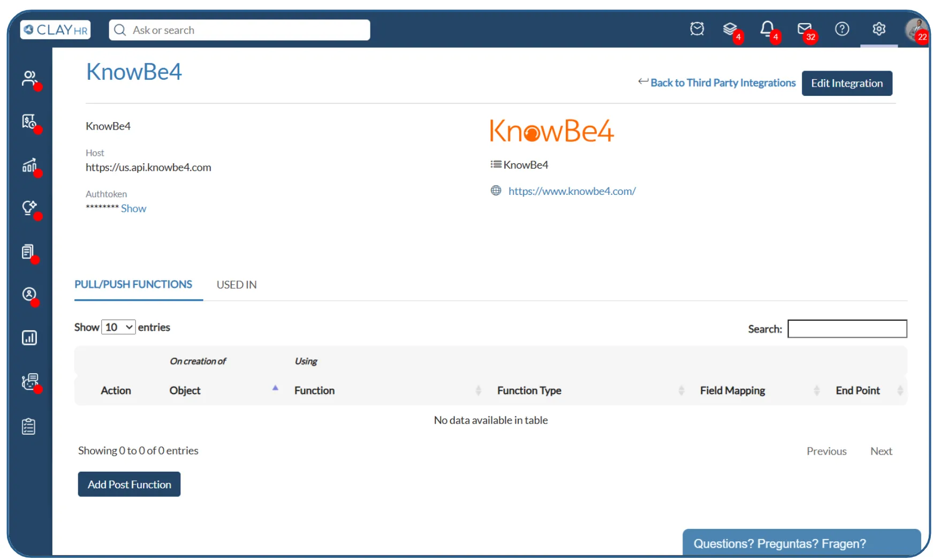This screenshot has height=560, width=933.
Task: Open the layers stack icon with badge 4
Action: (730, 29)
